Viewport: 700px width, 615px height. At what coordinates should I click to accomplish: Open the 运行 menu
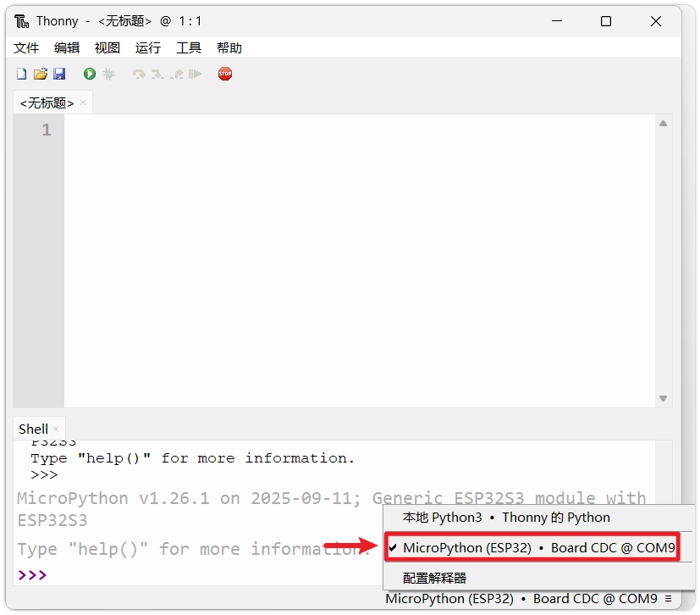(148, 48)
